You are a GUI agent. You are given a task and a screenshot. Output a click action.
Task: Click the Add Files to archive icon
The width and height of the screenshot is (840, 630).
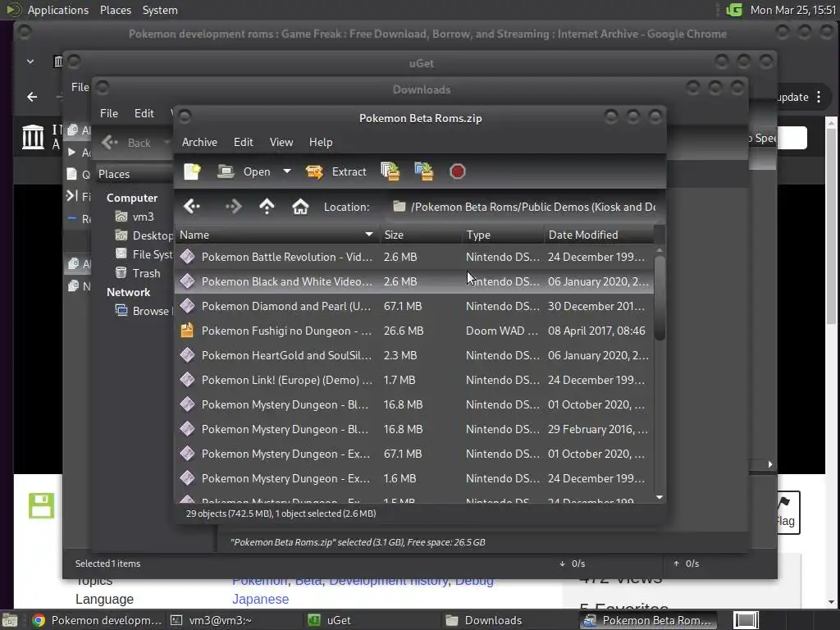click(x=390, y=171)
